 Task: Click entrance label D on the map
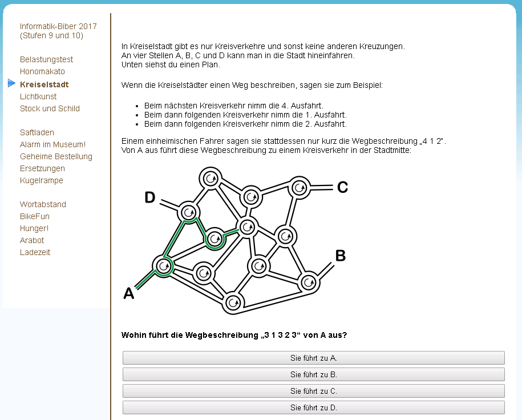150,197
